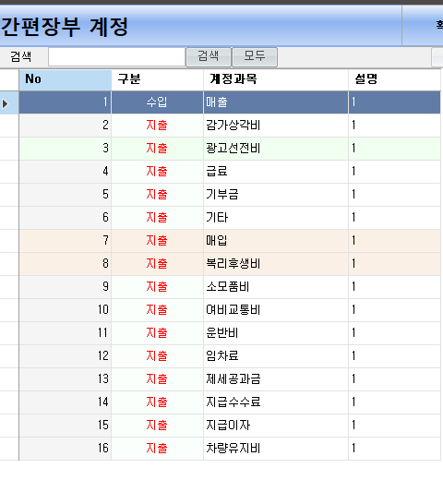The width and height of the screenshot is (443, 504).
Task: Select the 지급이자 account row
Action: (230, 426)
